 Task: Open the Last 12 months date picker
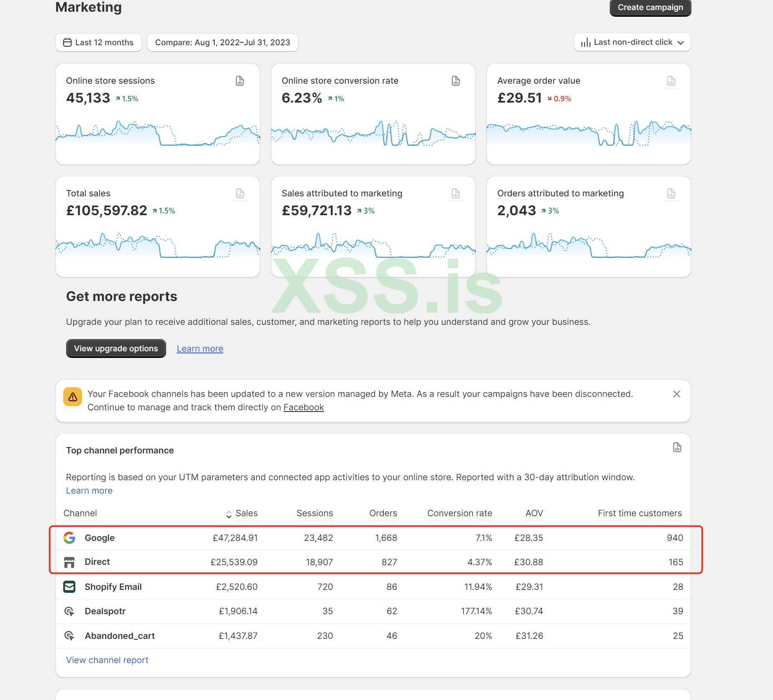click(x=98, y=42)
